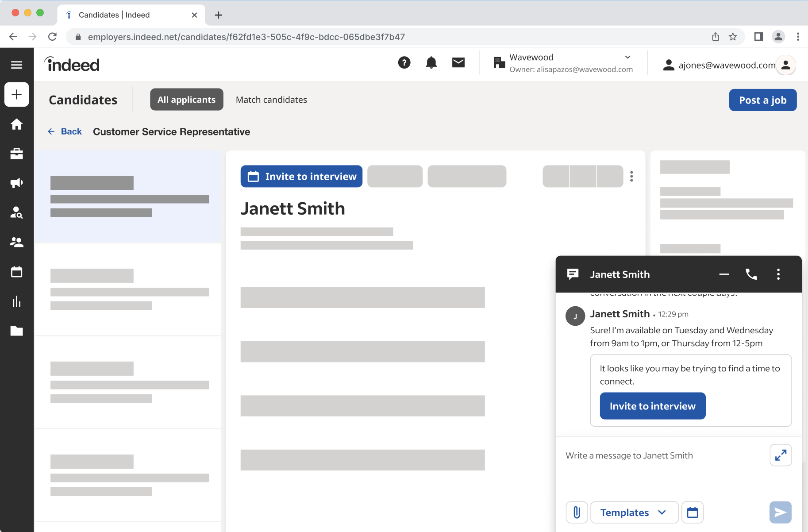Click the Post a job button
This screenshot has height=532, width=808.
click(x=762, y=100)
